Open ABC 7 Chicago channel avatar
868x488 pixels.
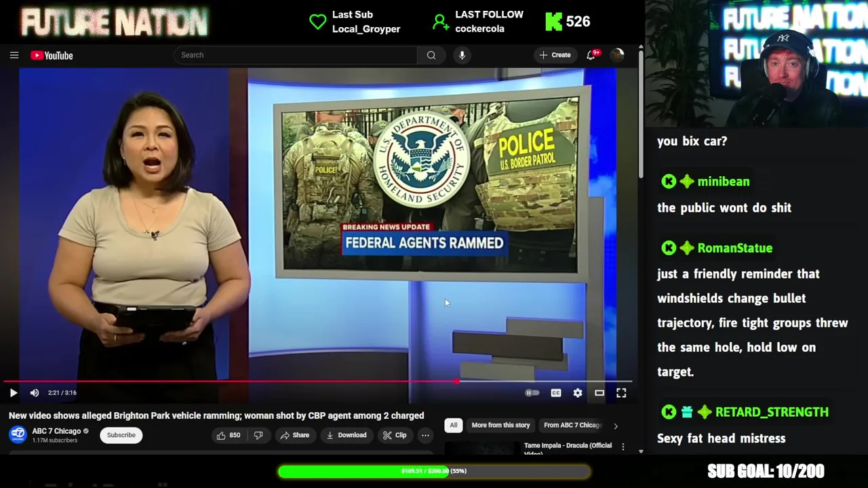(18, 434)
